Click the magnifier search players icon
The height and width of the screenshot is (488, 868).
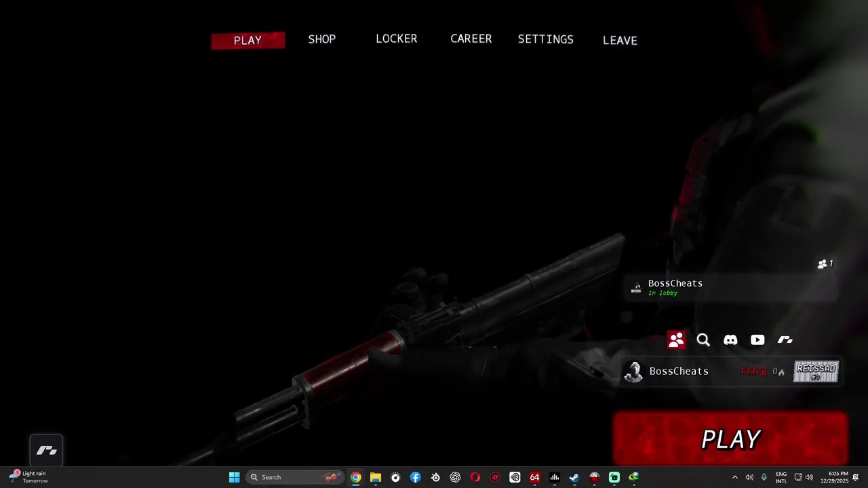tap(703, 340)
